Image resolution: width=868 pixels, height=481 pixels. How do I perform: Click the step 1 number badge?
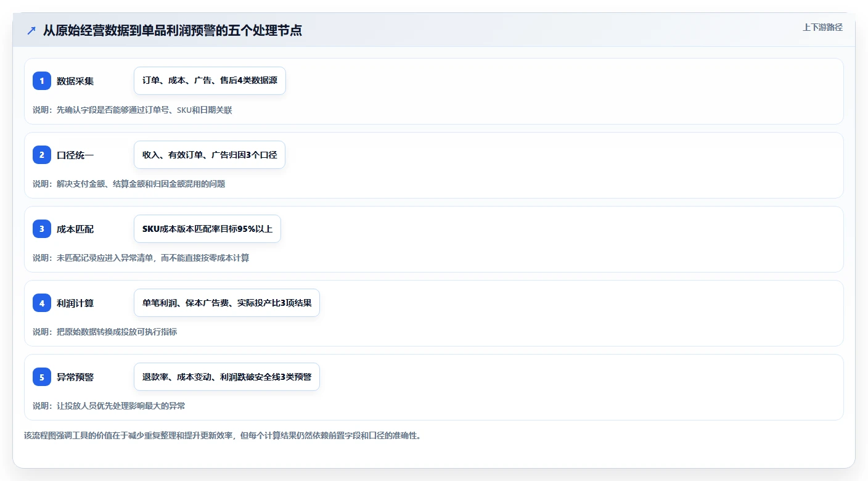point(42,81)
